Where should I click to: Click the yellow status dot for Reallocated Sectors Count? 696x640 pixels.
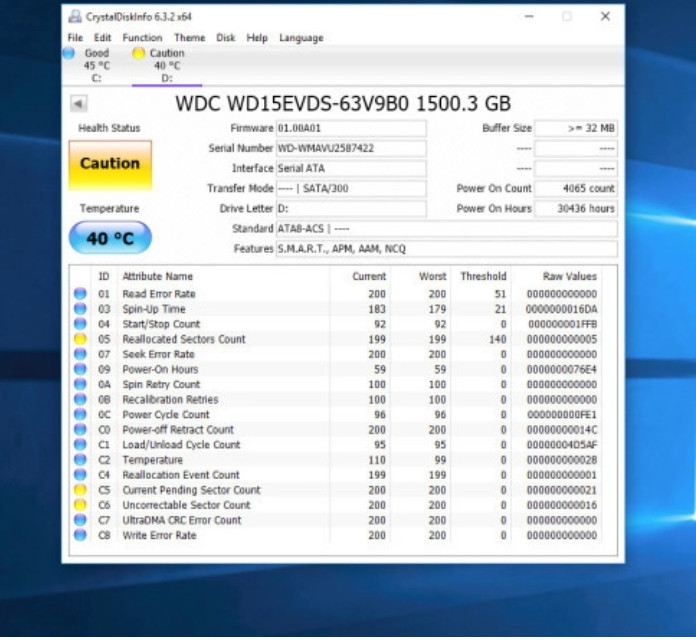(80, 339)
